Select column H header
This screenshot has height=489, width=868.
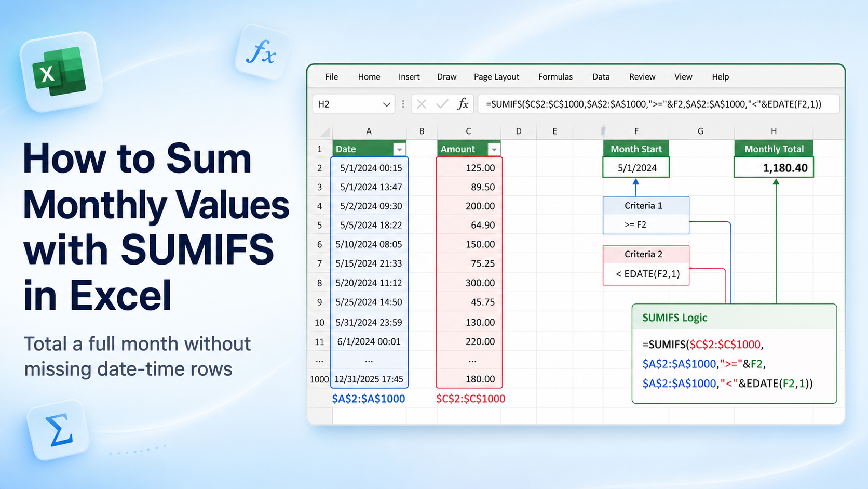pos(774,131)
